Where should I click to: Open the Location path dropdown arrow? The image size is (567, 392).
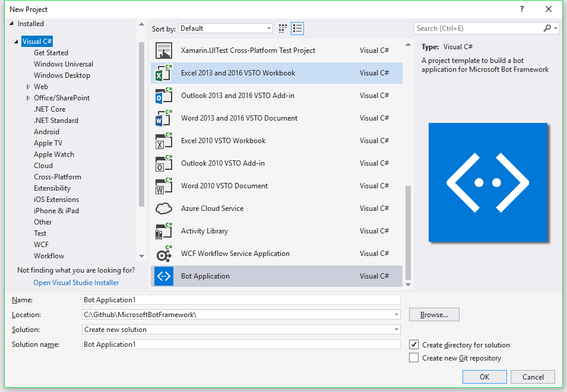pyautogui.click(x=397, y=315)
